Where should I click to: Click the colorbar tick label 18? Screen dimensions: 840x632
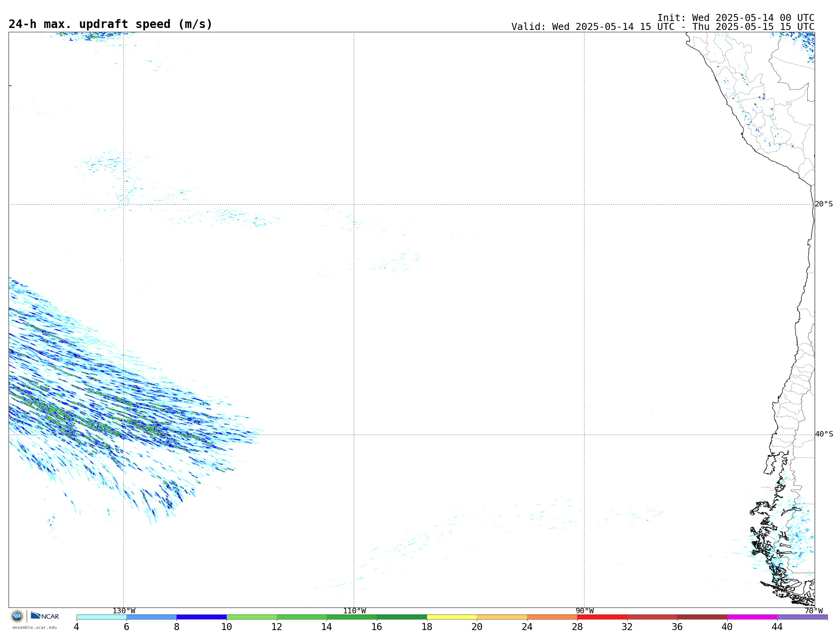pyautogui.click(x=427, y=627)
